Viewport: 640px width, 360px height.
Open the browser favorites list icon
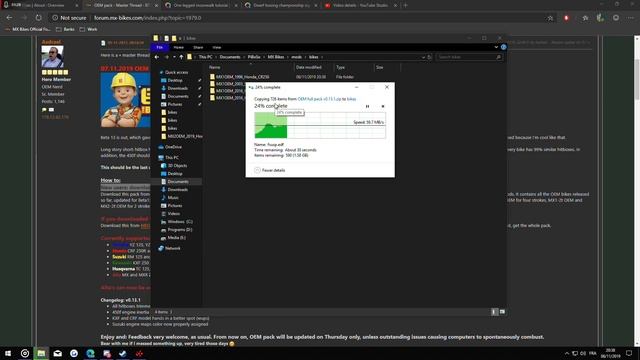point(585,18)
